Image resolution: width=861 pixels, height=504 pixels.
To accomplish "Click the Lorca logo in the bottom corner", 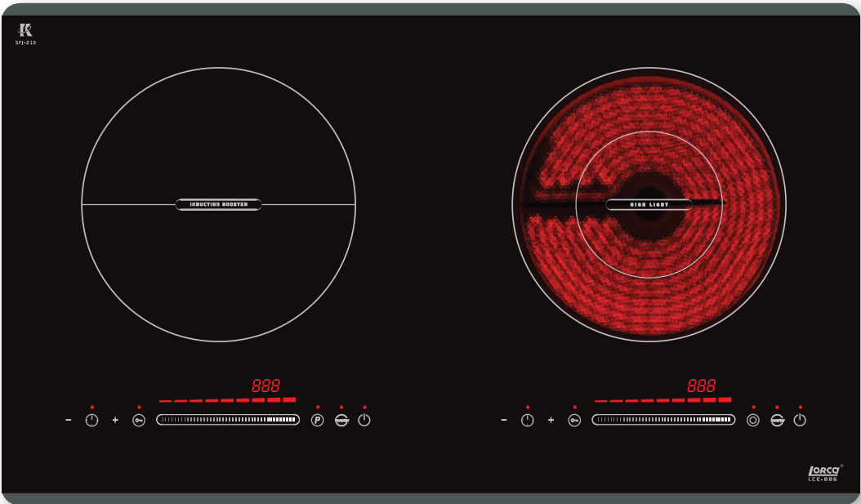I will pos(824,473).
